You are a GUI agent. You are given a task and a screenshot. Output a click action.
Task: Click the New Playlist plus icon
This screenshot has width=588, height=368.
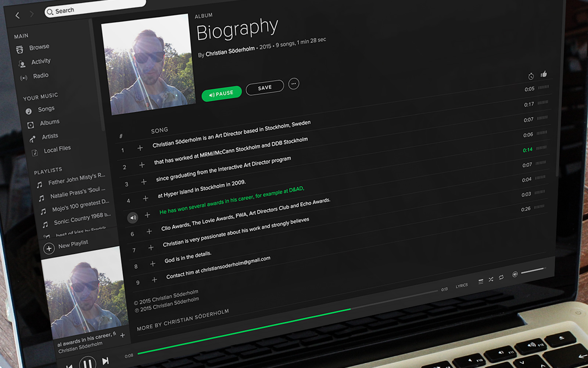pos(49,249)
